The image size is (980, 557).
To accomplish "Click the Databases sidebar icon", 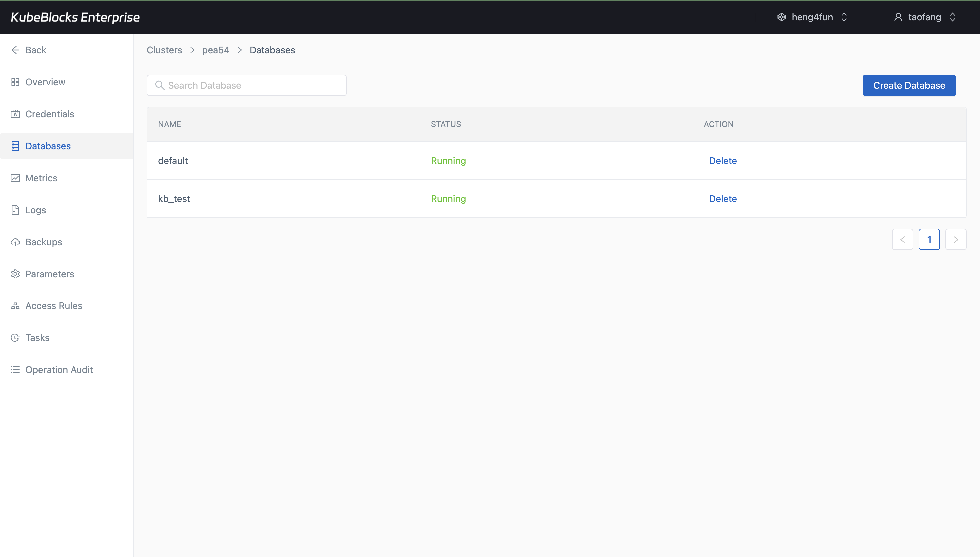I will coord(15,146).
